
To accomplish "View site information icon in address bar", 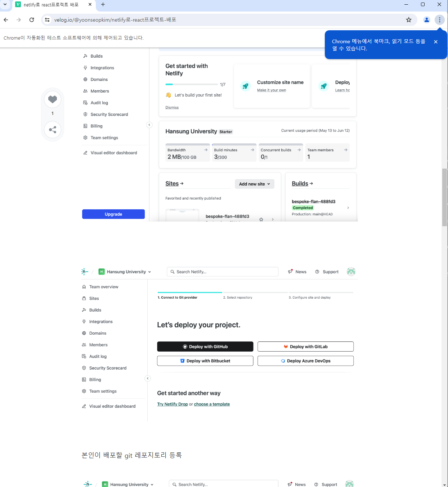I will click(x=47, y=20).
